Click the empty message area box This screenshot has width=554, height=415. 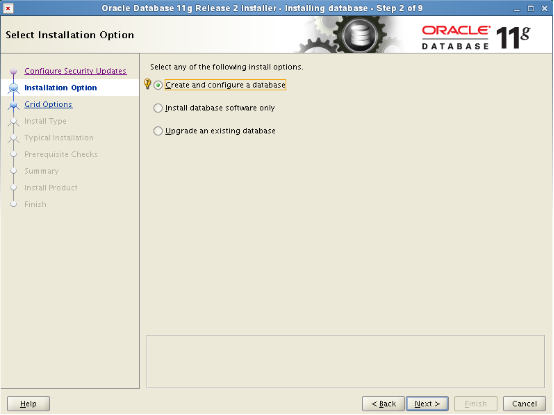coord(346,361)
